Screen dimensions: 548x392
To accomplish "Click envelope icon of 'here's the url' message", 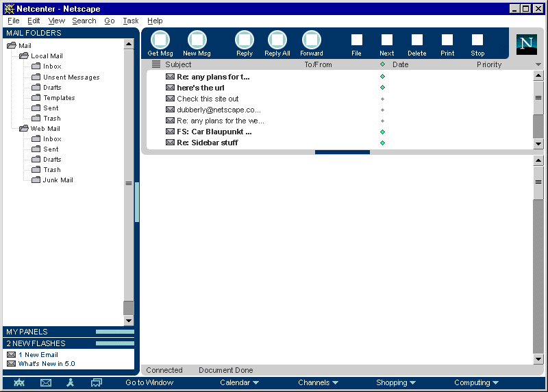I will tap(170, 88).
